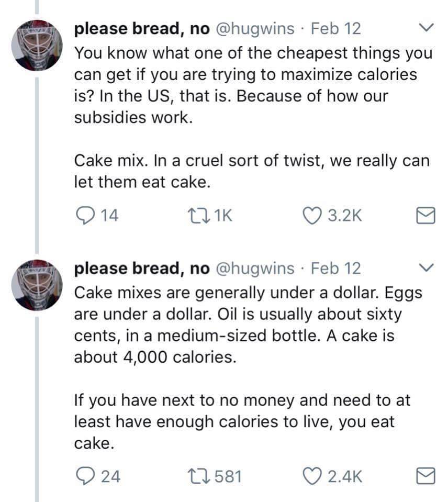Click display name on the second tweet
The height and width of the screenshot is (502, 448).
point(142,269)
